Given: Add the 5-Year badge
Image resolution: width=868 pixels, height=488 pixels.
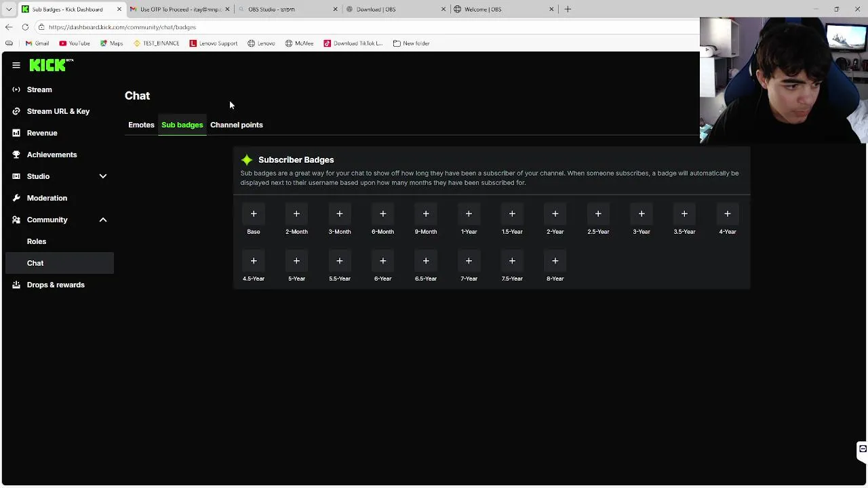Looking at the screenshot, I should click(x=296, y=261).
